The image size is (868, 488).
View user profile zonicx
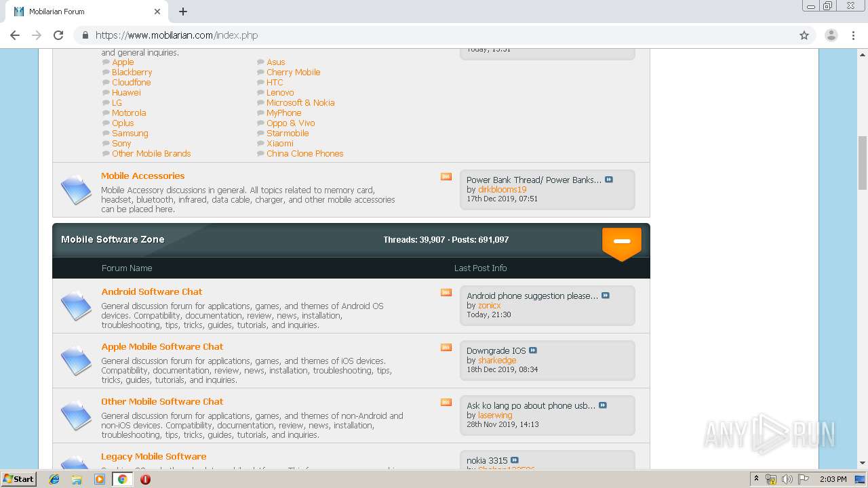(x=490, y=305)
